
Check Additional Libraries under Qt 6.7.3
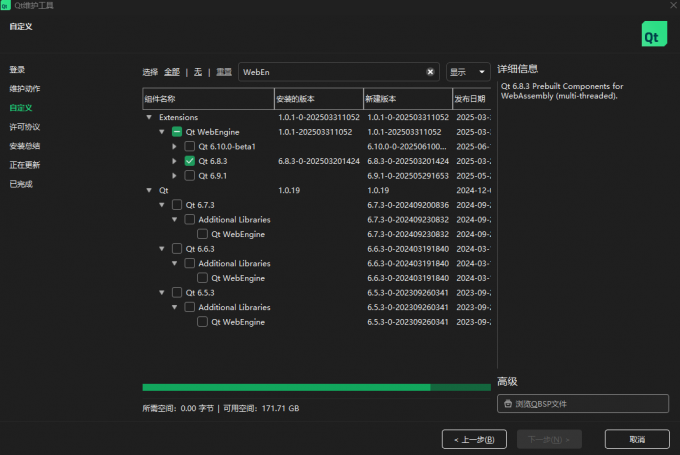pyautogui.click(x=190, y=219)
